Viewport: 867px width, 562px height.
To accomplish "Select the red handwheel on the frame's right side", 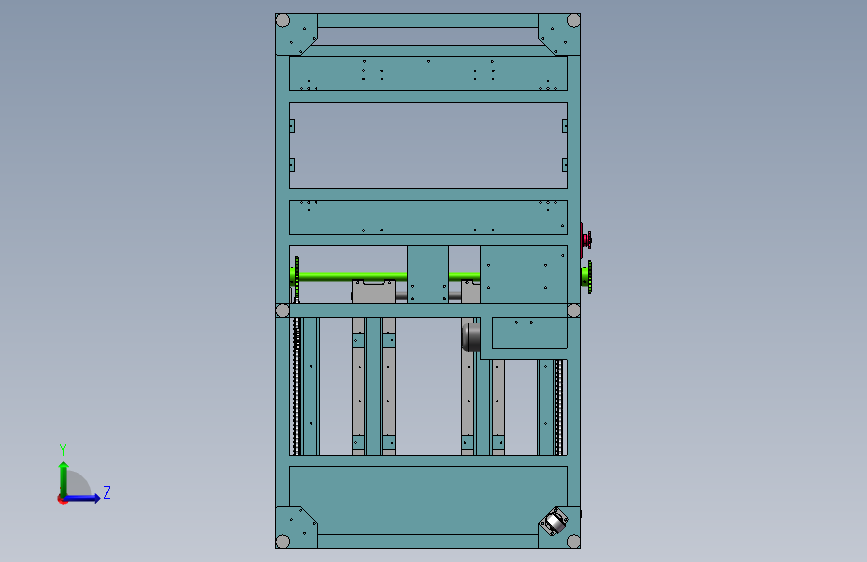I will (586, 240).
